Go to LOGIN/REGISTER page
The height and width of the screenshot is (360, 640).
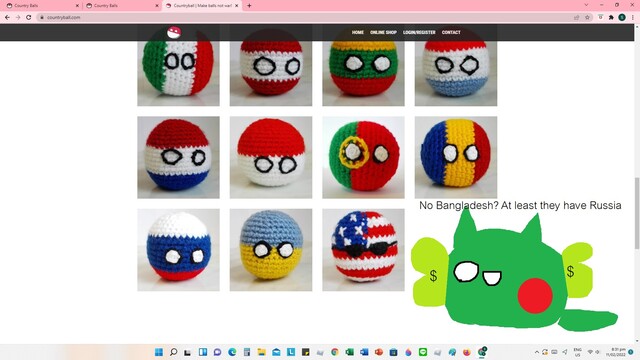click(x=419, y=32)
